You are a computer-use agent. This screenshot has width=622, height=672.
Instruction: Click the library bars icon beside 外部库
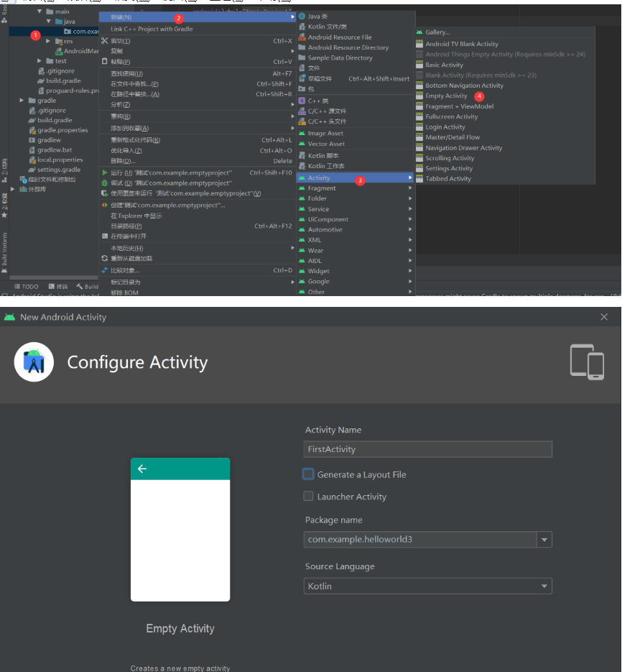24,190
